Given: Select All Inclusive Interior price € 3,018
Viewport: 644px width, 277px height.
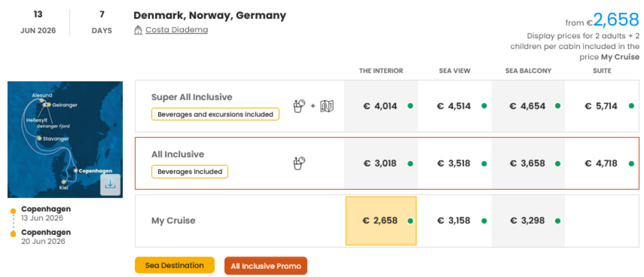Looking at the screenshot, I should click(x=380, y=163).
